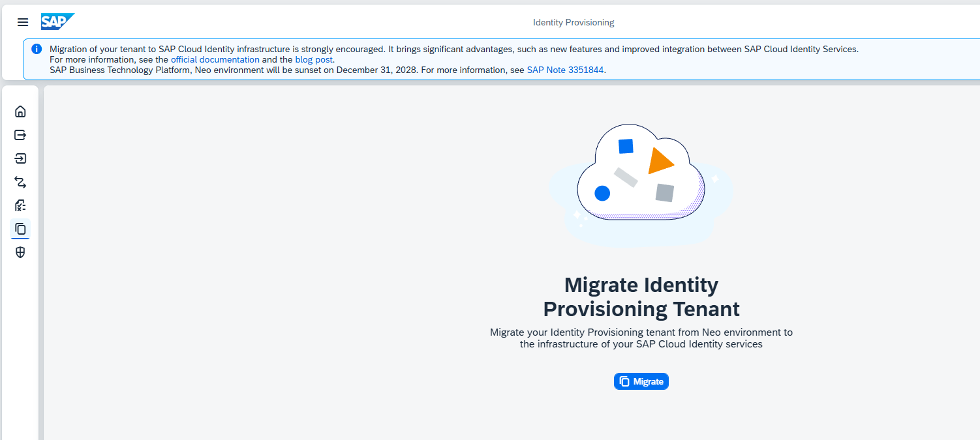This screenshot has height=440, width=980.
Task: Open the hamburger navigation menu
Action: [23, 22]
